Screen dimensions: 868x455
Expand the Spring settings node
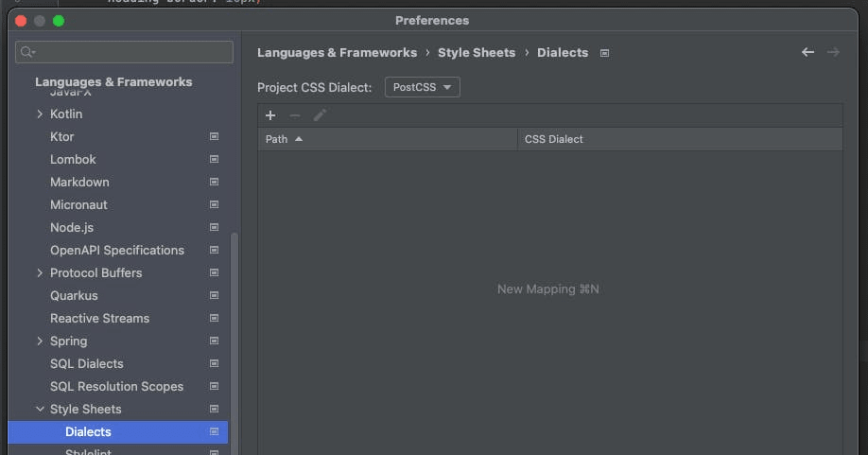click(x=40, y=341)
